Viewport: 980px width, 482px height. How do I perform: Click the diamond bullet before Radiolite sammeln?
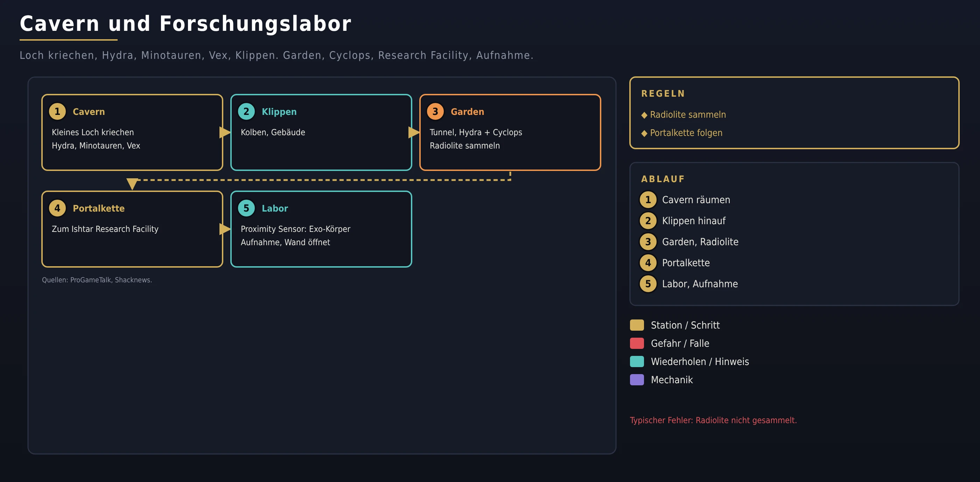pyautogui.click(x=644, y=115)
